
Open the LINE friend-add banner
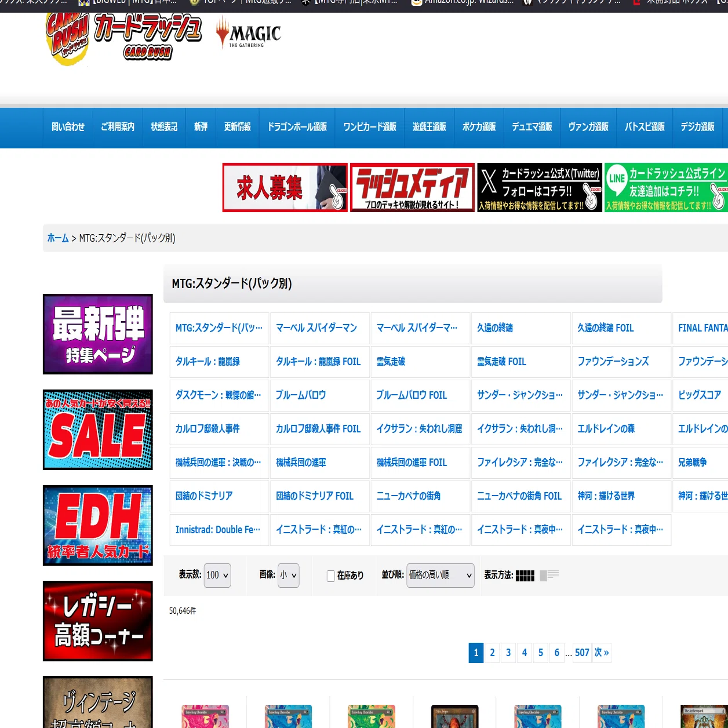click(666, 187)
